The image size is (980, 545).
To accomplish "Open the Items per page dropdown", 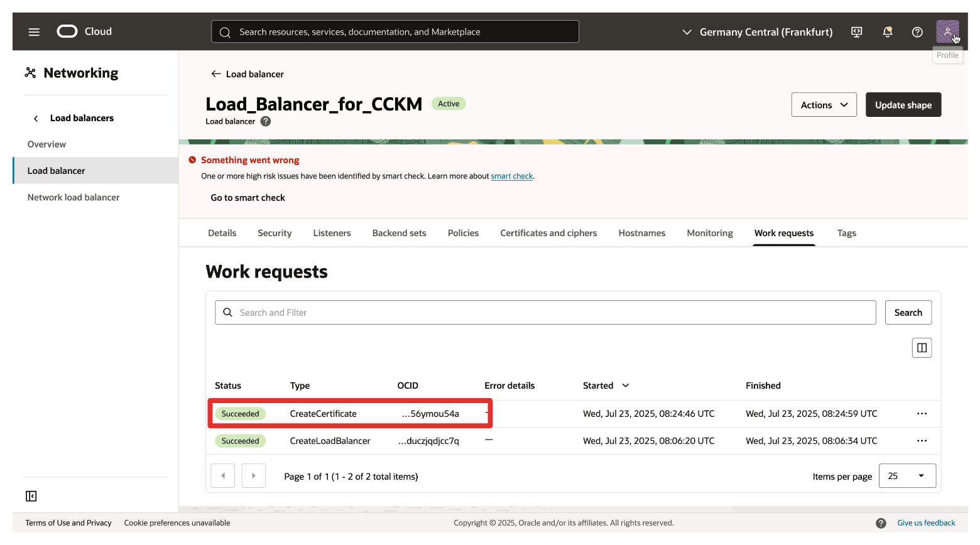I will [x=907, y=476].
